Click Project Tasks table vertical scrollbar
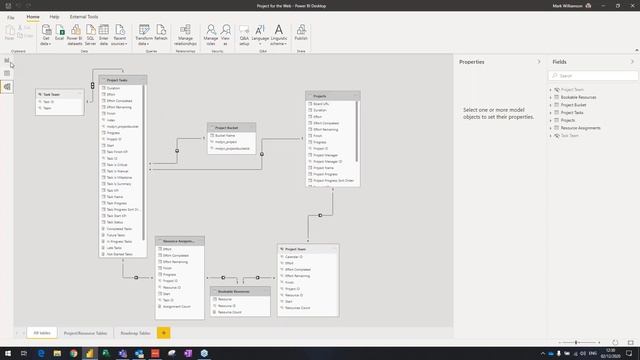This screenshot has width=640, height=360. pyautogui.click(x=144, y=163)
